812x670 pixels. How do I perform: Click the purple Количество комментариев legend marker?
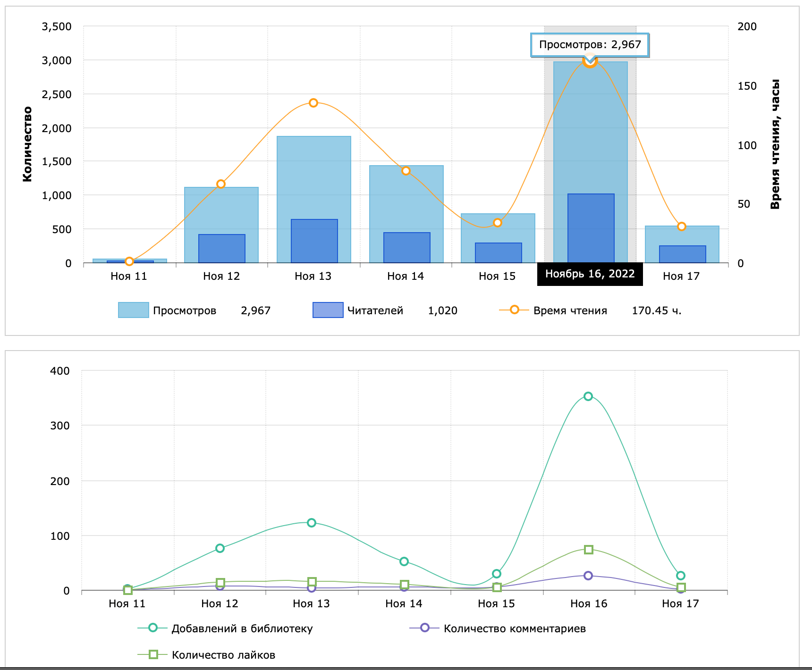pos(424,628)
